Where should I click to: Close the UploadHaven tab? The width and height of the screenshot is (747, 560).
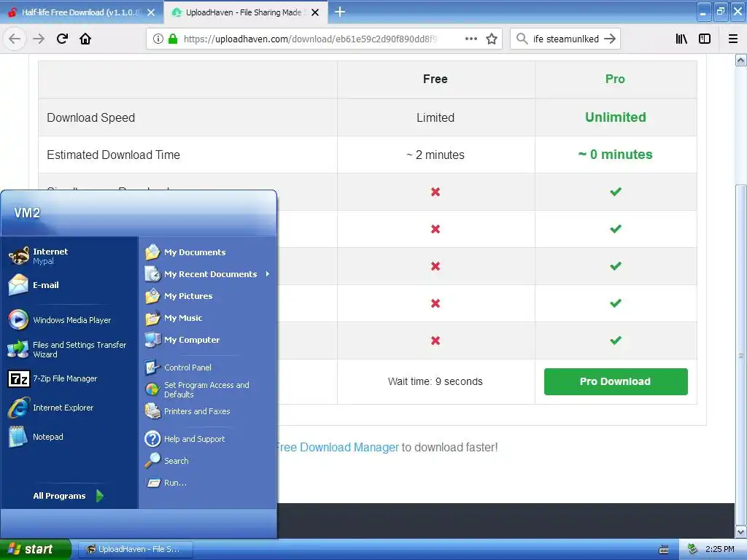315,12
